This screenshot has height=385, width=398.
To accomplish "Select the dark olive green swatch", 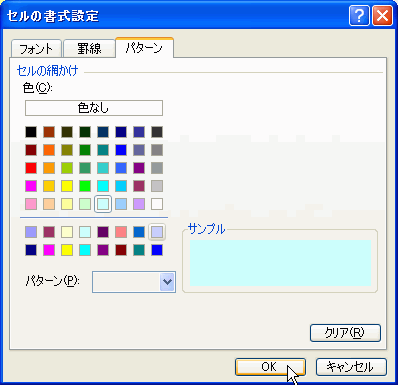I will 67,132.
